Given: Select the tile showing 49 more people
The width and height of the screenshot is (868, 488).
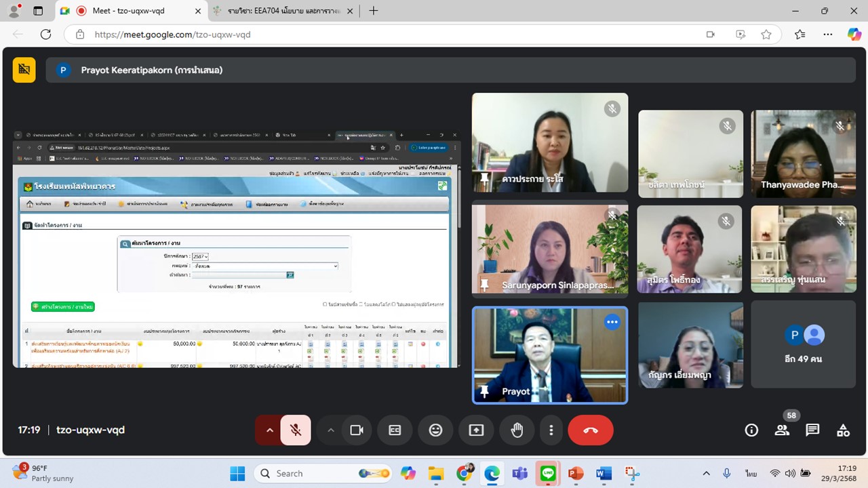Looking at the screenshot, I should point(803,345).
